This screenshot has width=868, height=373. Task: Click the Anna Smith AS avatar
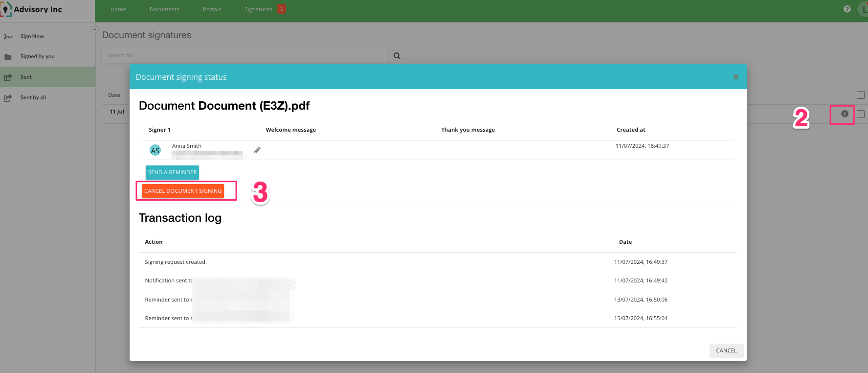(155, 151)
